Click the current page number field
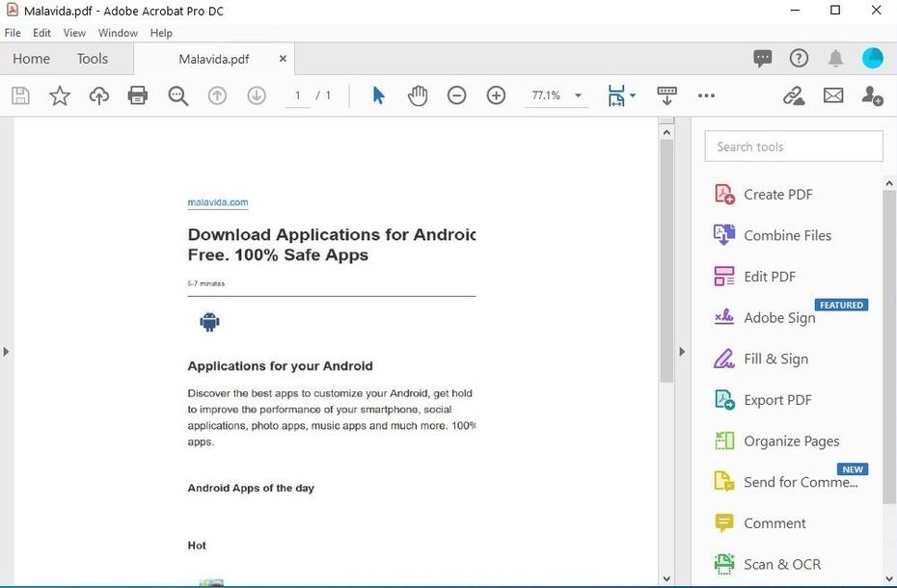Image resolution: width=897 pixels, height=588 pixels. coord(297,95)
